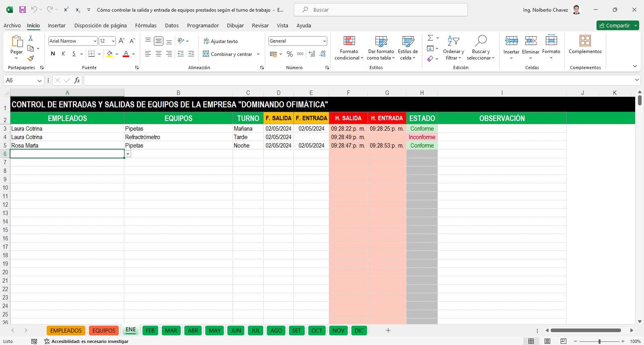This screenshot has height=345, width=644.
Task: Open Ordenar y filtrar tool
Action: (x=453, y=48)
